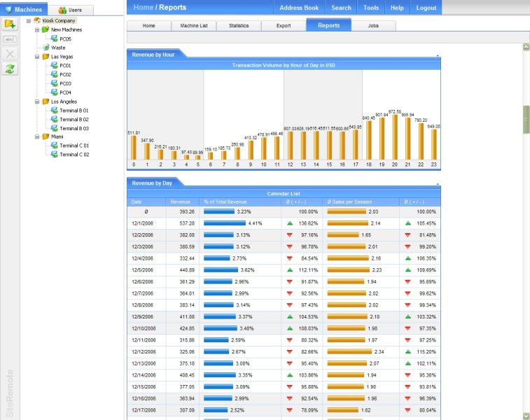This screenshot has width=530, height=420.
Task: Click the Home breadcrumb link
Action: pyautogui.click(x=143, y=8)
